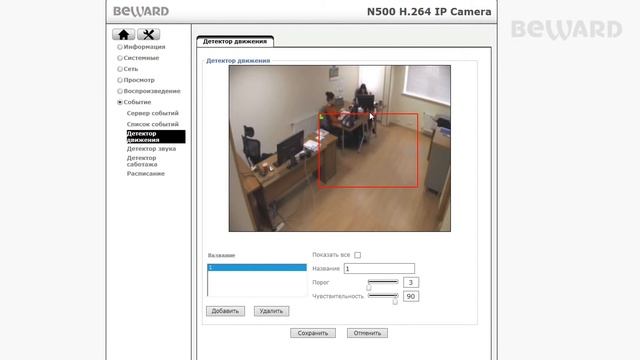Select the Детектор движения tab

(x=235, y=41)
